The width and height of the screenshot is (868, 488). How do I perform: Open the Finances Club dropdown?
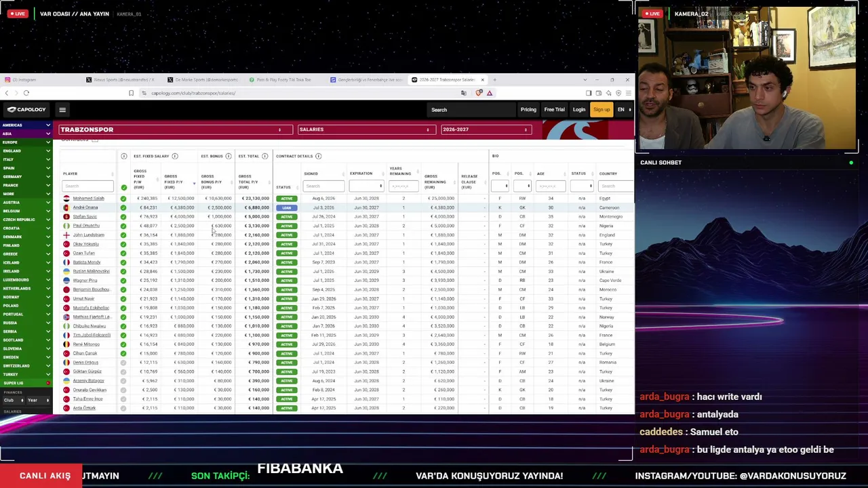click(x=13, y=401)
